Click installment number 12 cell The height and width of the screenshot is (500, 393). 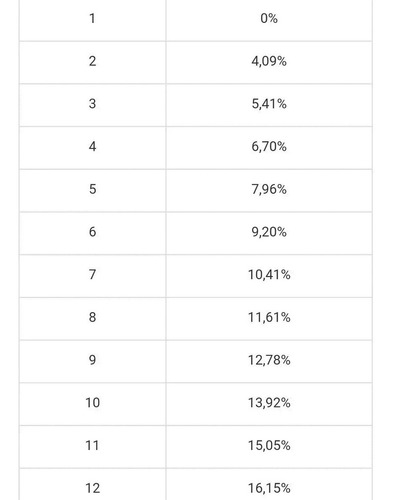93,484
